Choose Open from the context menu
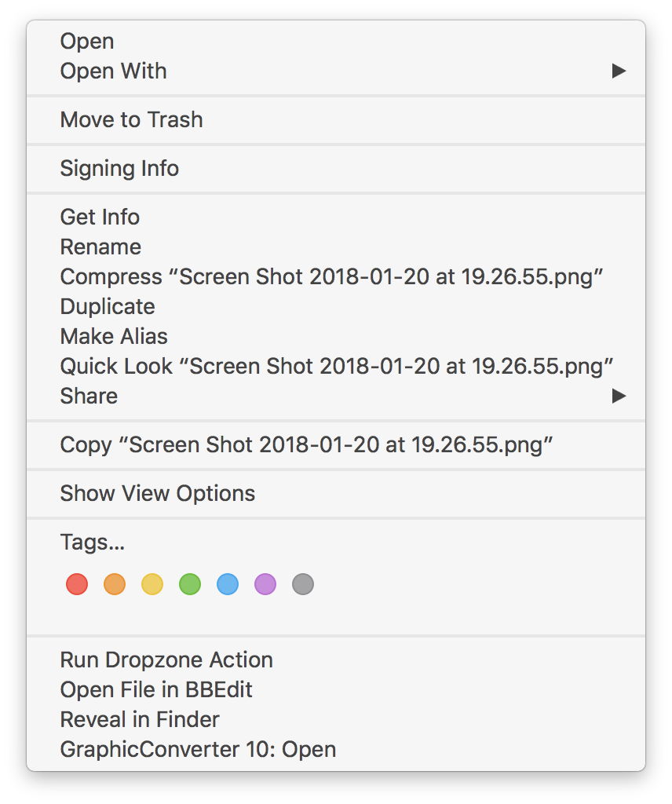The image size is (672, 804). click(87, 41)
